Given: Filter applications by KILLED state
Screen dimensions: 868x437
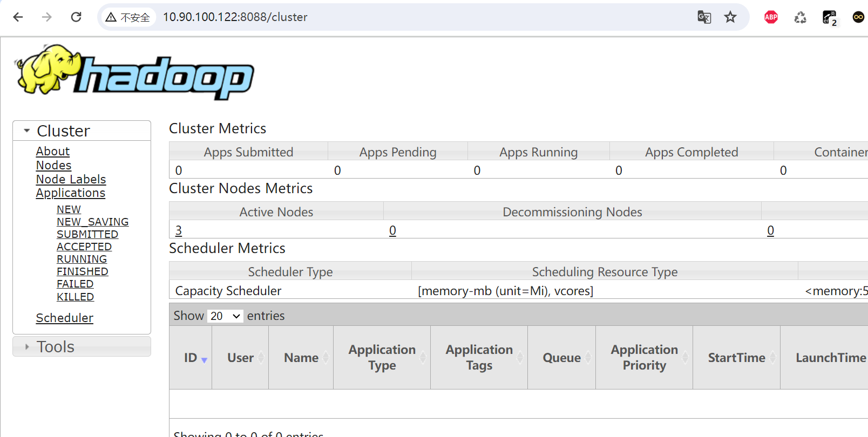Looking at the screenshot, I should point(76,297).
